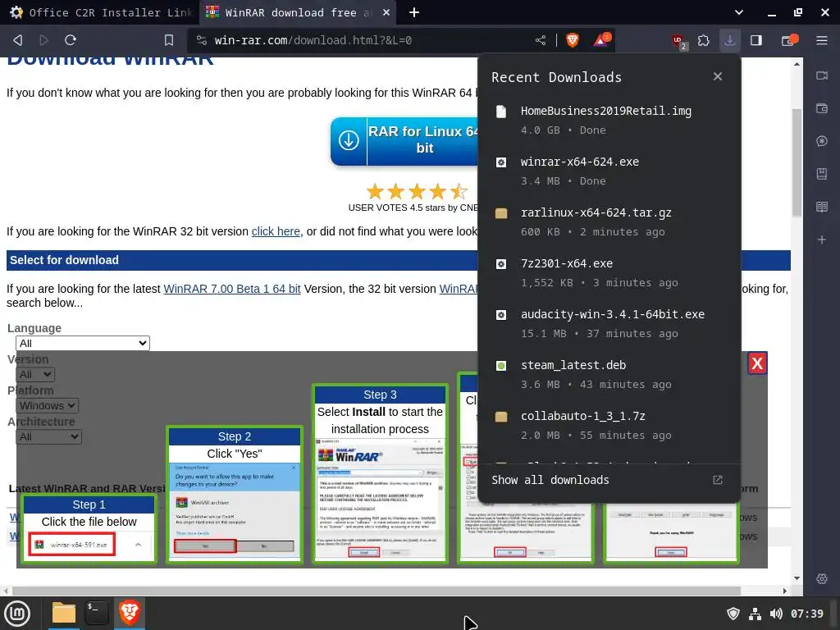Click the clock showing 07:39
Viewport: 840px width, 630px height.
click(x=807, y=614)
